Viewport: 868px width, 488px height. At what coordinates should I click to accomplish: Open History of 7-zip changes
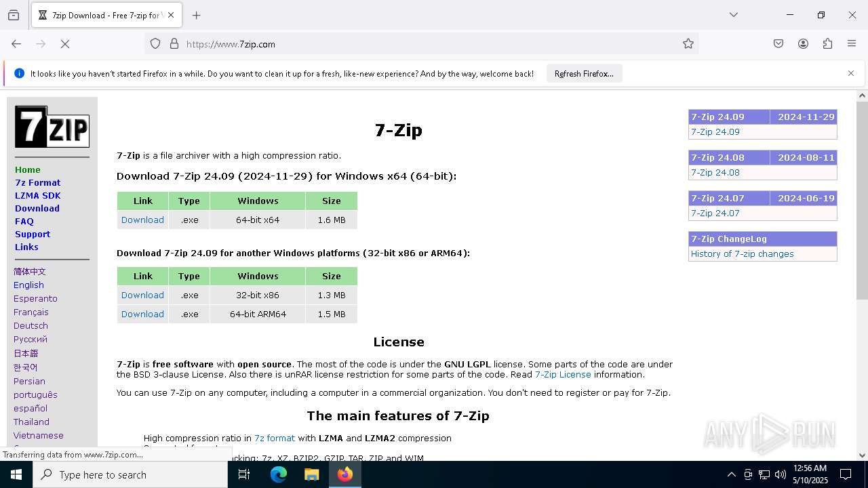(742, 253)
